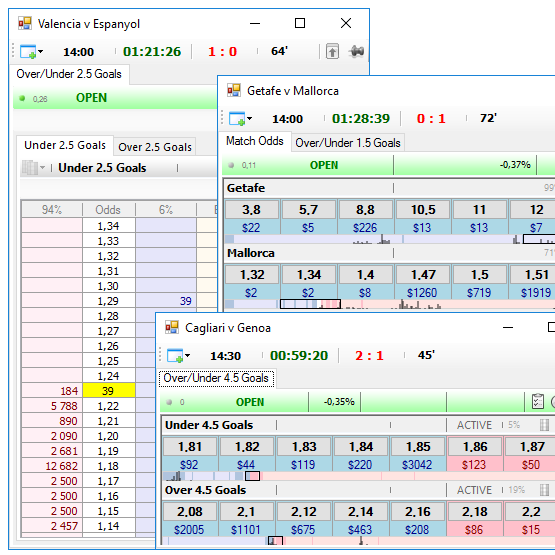
Task: Click the new-window icon in Valencia v Espanyol toolbar
Action: [28, 51]
